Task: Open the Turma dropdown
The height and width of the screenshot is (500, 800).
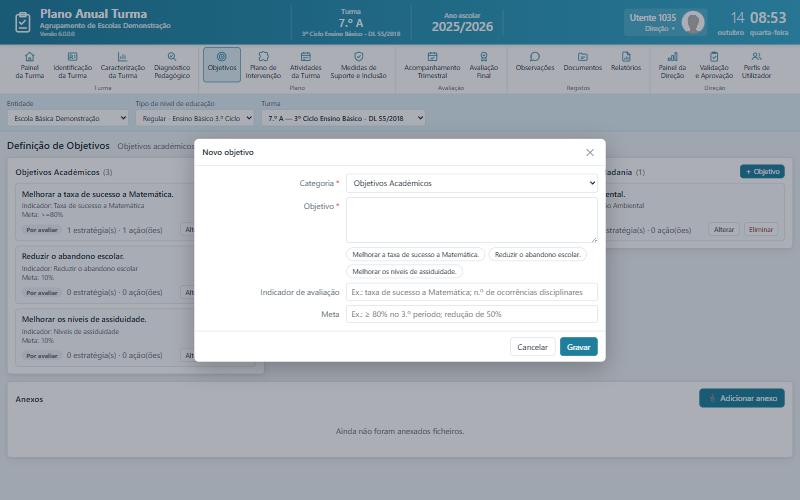Action: pos(343,118)
